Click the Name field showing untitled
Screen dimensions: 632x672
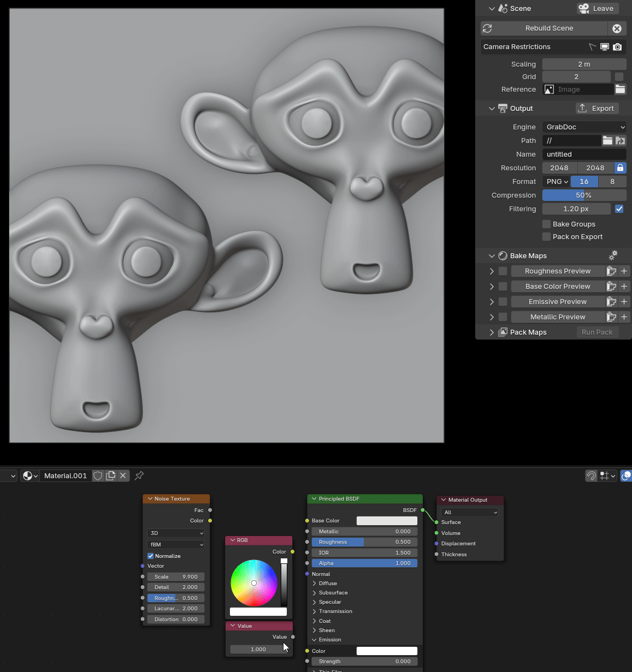pyautogui.click(x=583, y=154)
